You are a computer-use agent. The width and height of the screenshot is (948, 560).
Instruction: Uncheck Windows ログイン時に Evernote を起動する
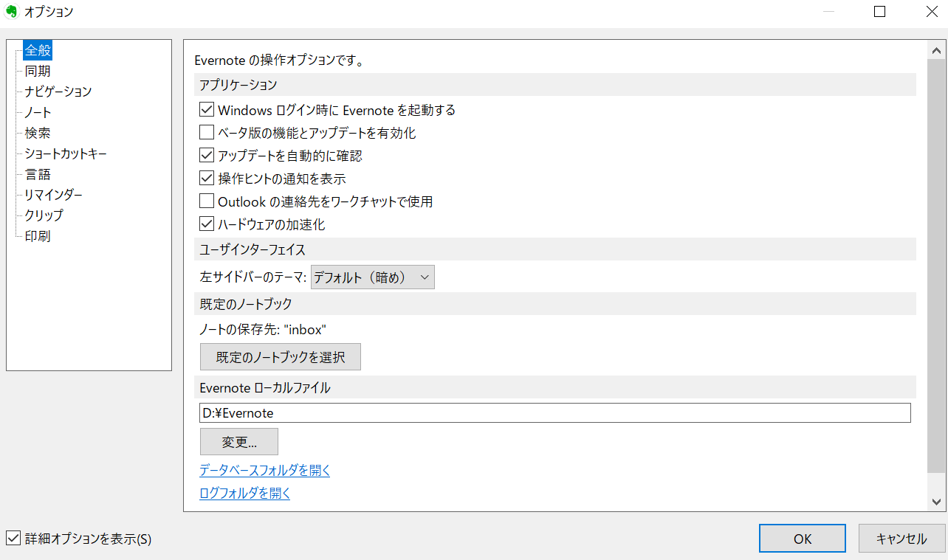pos(207,111)
